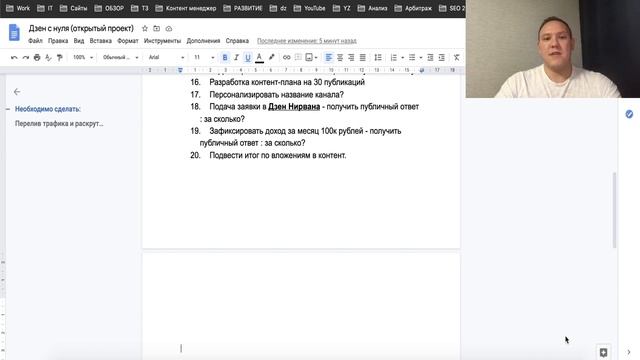Open the Arial font dropdown
Viewport: 640px width, 360px height.
point(166,58)
